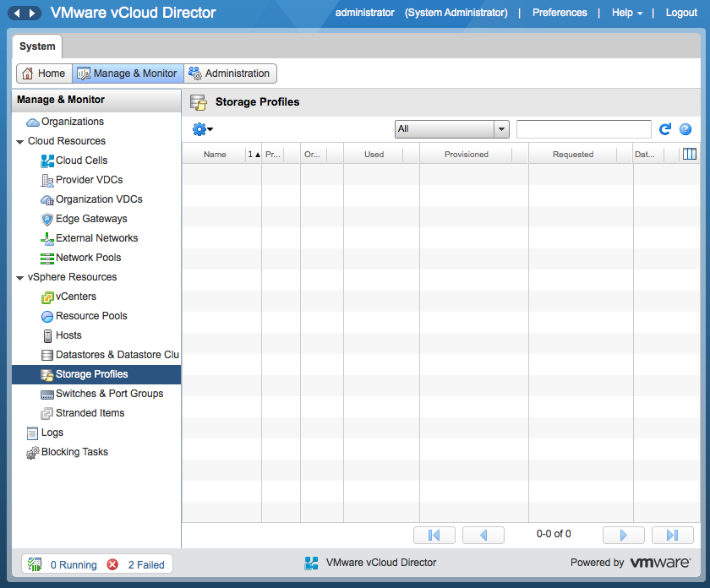Open Preferences
The height and width of the screenshot is (588, 710).
point(560,13)
